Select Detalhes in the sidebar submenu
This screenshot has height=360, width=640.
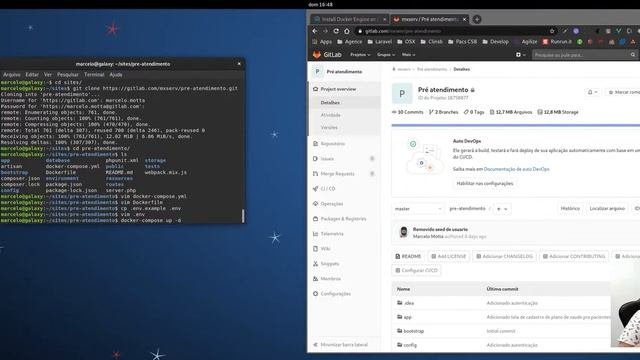coord(330,102)
